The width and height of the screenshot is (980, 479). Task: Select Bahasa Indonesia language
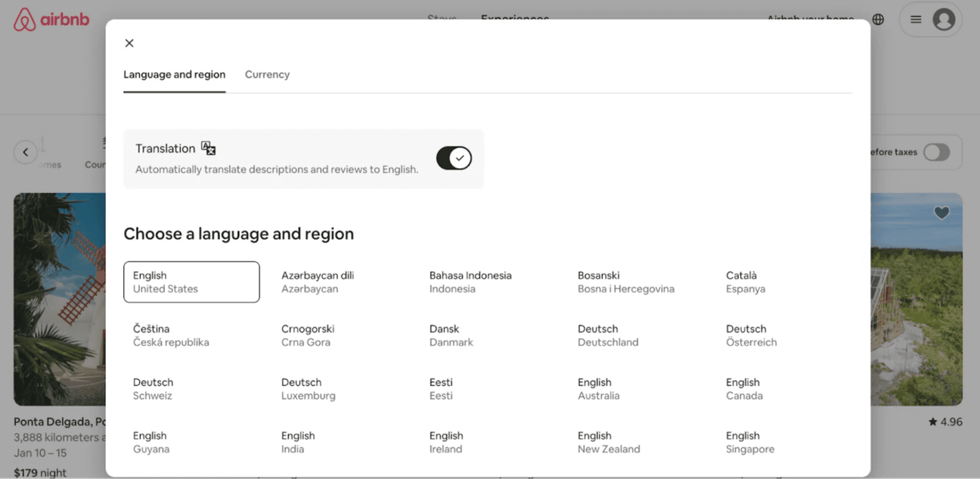[x=470, y=281]
